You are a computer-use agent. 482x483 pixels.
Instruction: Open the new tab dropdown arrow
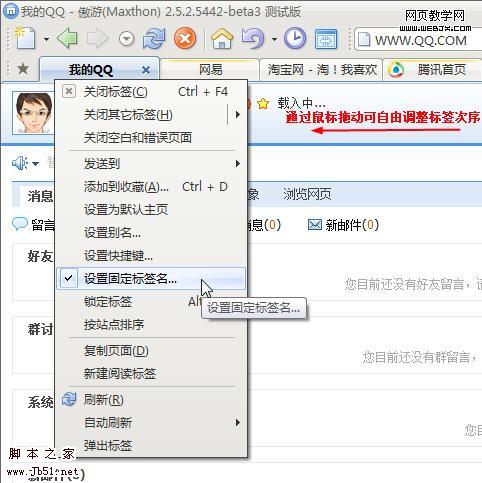pos(46,39)
